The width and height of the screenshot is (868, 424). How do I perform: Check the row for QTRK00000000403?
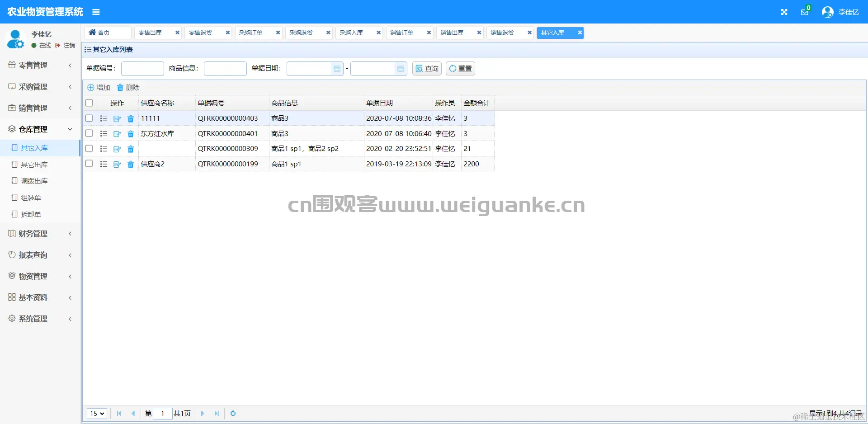[x=89, y=118]
